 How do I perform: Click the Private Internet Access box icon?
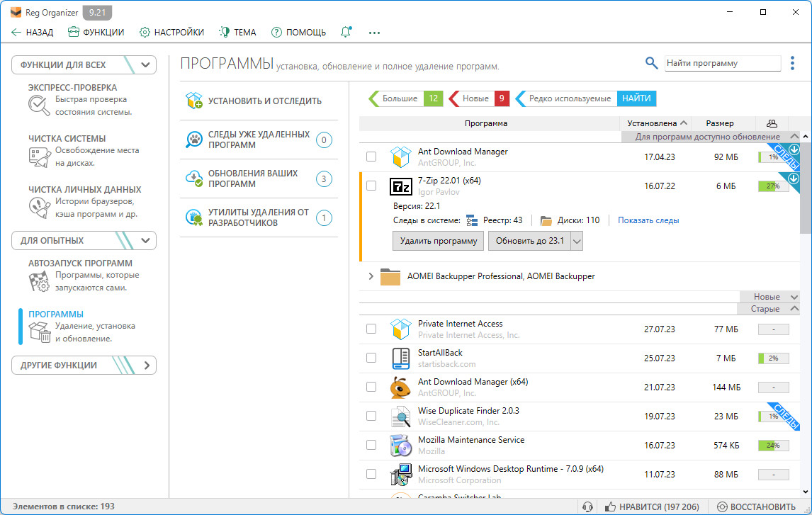(400, 329)
